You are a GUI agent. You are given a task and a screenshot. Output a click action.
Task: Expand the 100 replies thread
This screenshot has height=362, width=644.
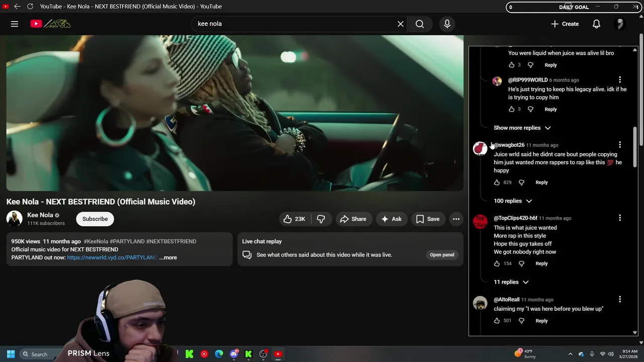tap(513, 201)
